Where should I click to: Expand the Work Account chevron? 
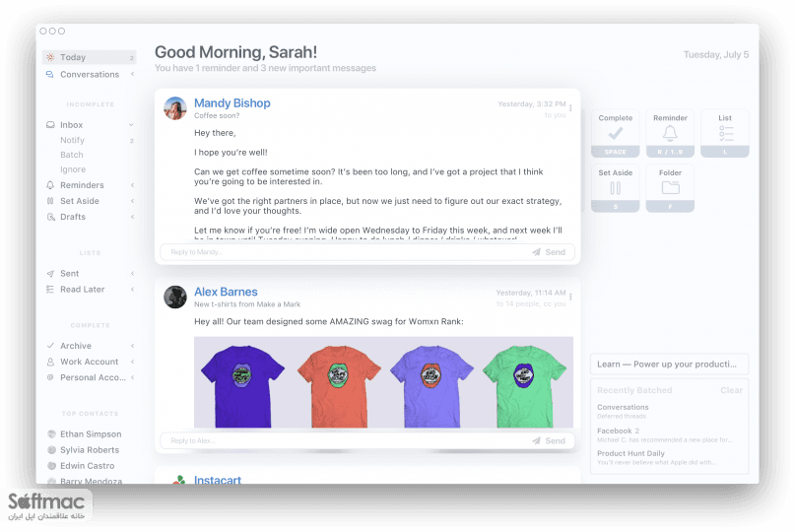[132, 362]
